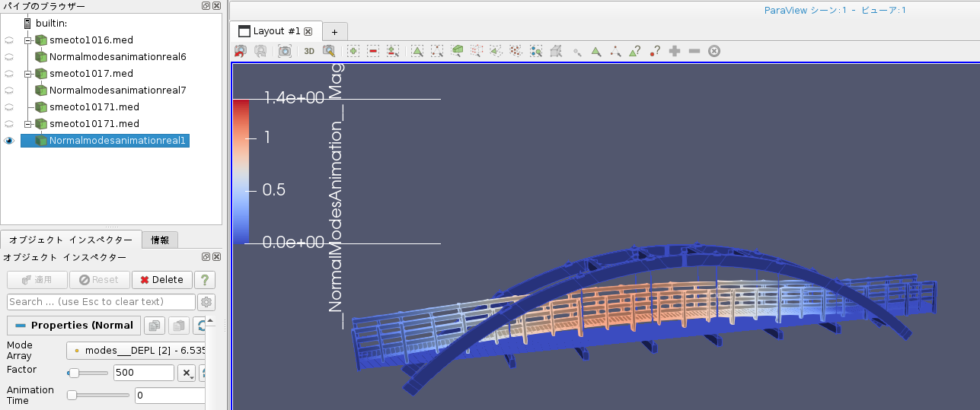Open the Mode Array dropdown

pyautogui.click(x=136, y=350)
